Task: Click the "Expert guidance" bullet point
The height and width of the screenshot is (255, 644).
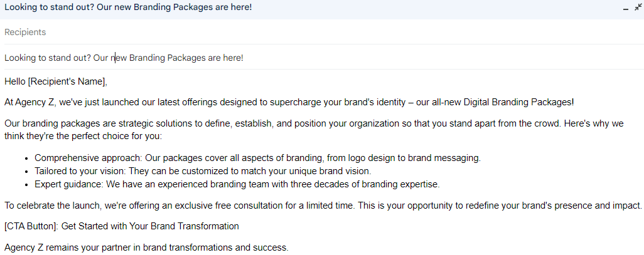Action: point(237,184)
